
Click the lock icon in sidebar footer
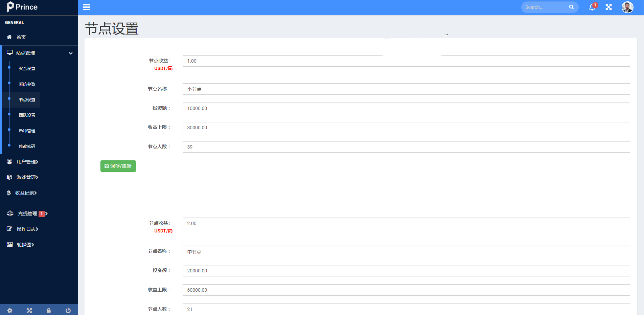coord(49,310)
